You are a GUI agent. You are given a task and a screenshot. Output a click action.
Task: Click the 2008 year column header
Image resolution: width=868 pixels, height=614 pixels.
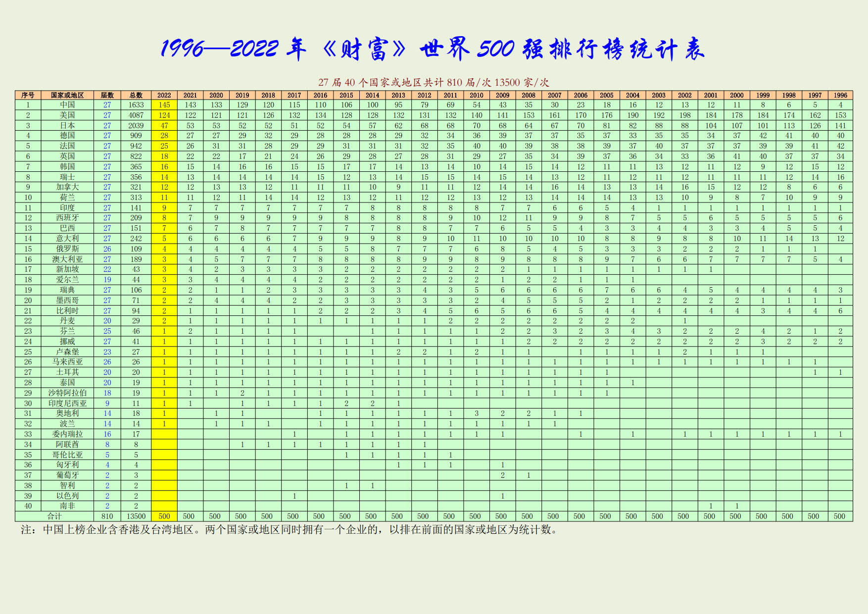coord(529,95)
